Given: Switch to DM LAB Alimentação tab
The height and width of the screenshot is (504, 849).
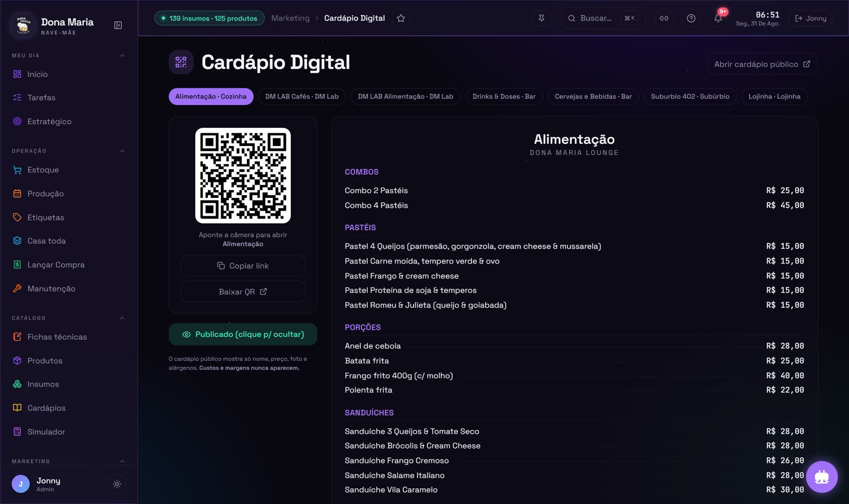Looking at the screenshot, I should point(405,97).
